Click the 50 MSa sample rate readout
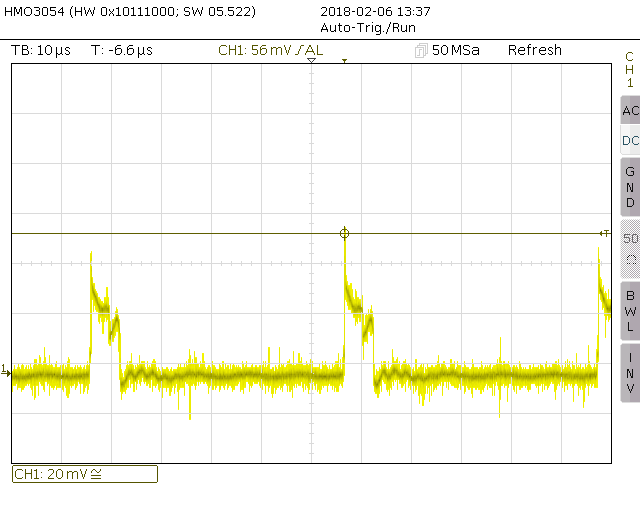Screen dimensions: 640x520 pos(456,50)
